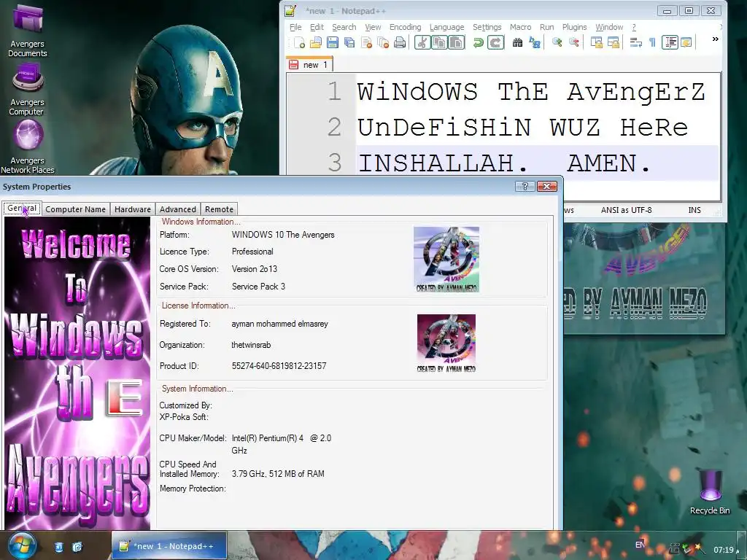Open Avengers Network Places desktop icon
747x560 pixels.
27,147
